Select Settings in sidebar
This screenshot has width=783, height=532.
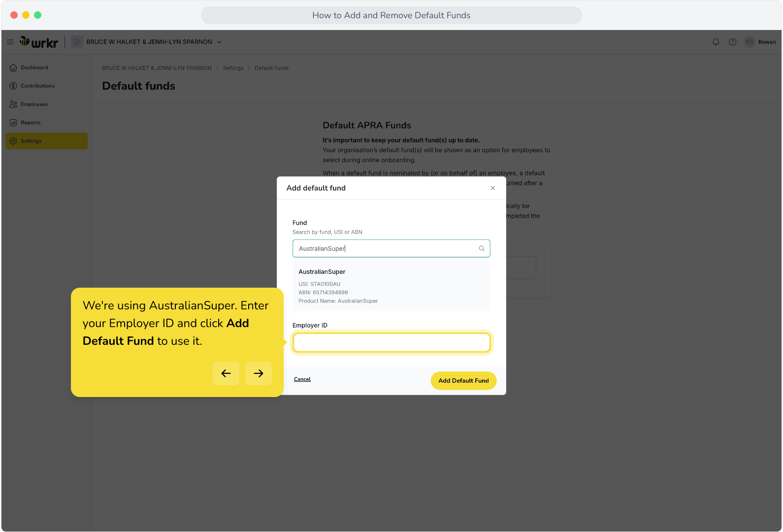click(46, 141)
